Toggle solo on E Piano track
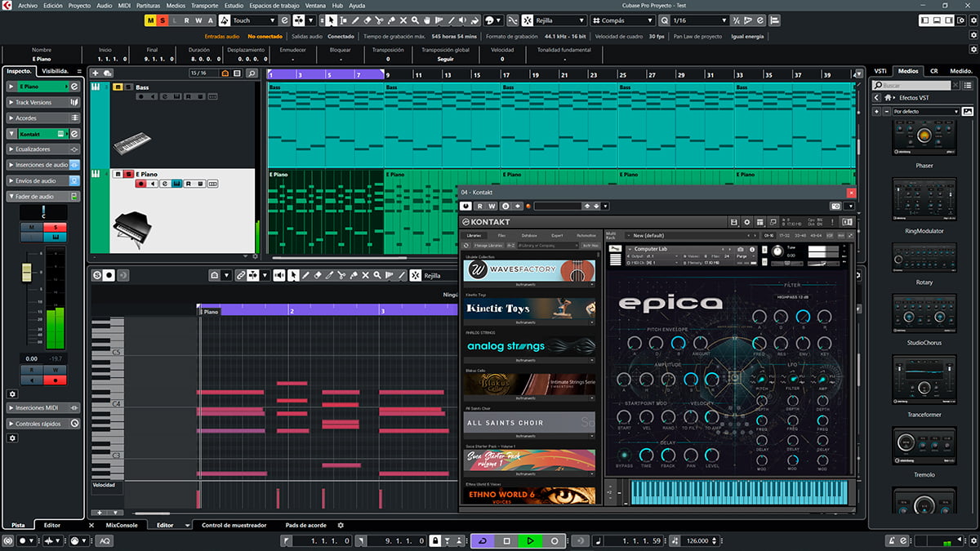 tap(128, 174)
